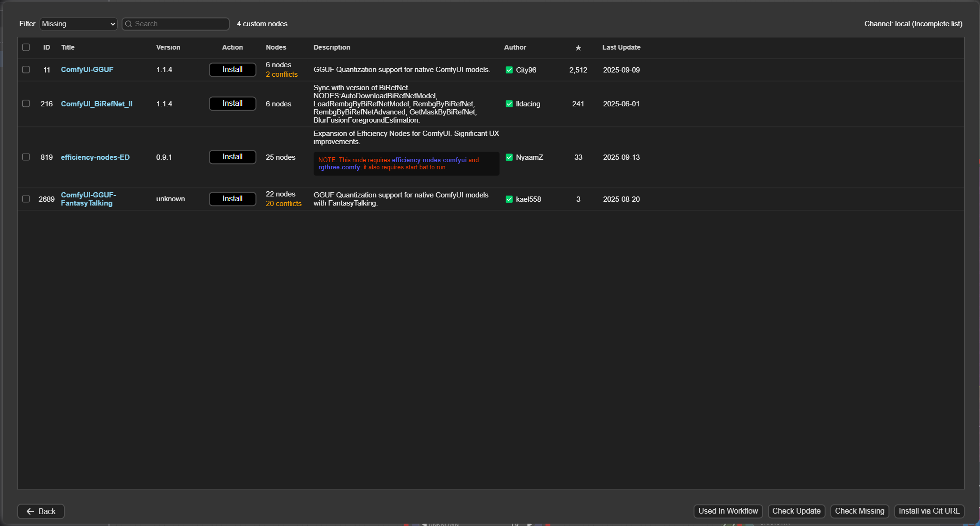Click the author name NyaamZ
Viewport: 980px width, 526px height.
click(x=530, y=157)
